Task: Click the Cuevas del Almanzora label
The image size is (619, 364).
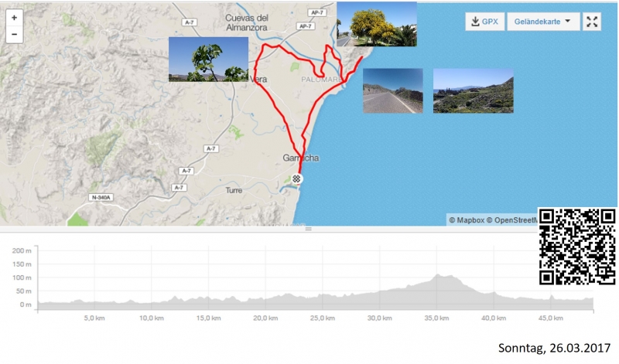Action: tap(247, 22)
